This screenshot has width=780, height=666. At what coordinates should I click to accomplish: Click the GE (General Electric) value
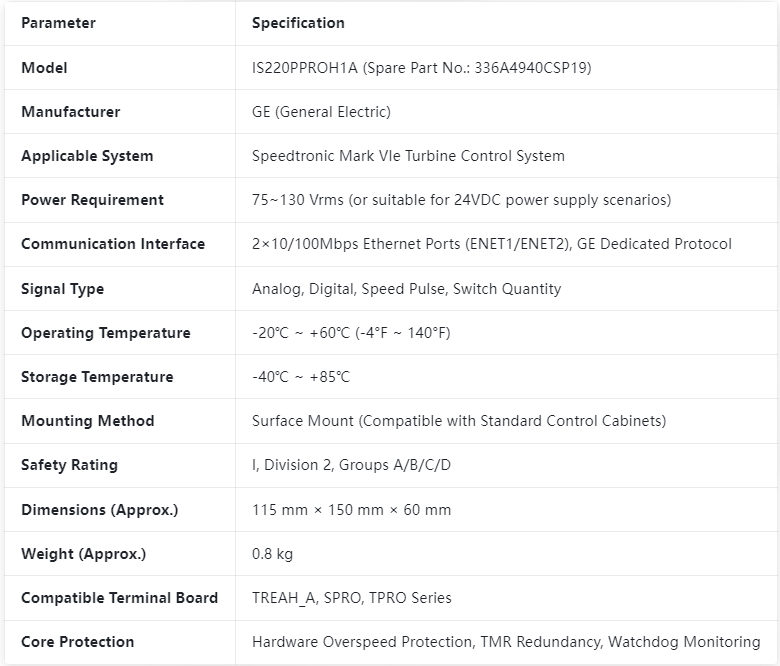click(321, 112)
